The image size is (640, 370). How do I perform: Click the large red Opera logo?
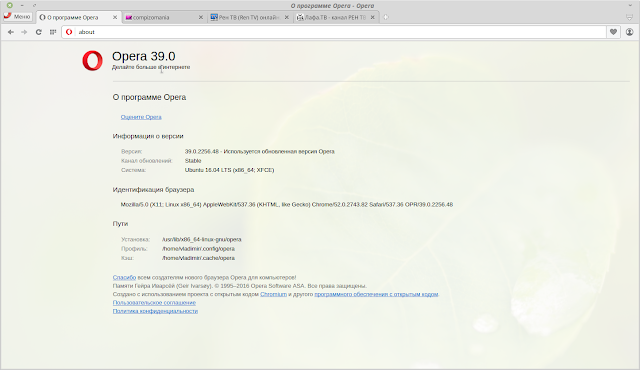pyautogui.click(x=93, y=60)
